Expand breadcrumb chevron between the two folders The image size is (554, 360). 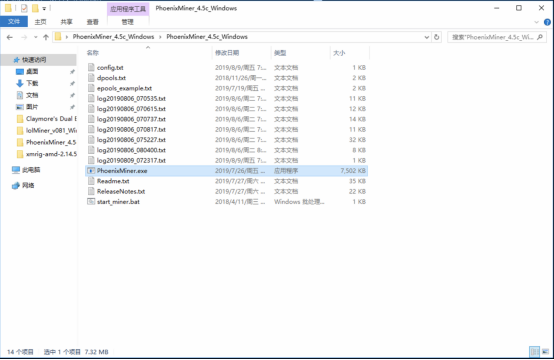160,37
